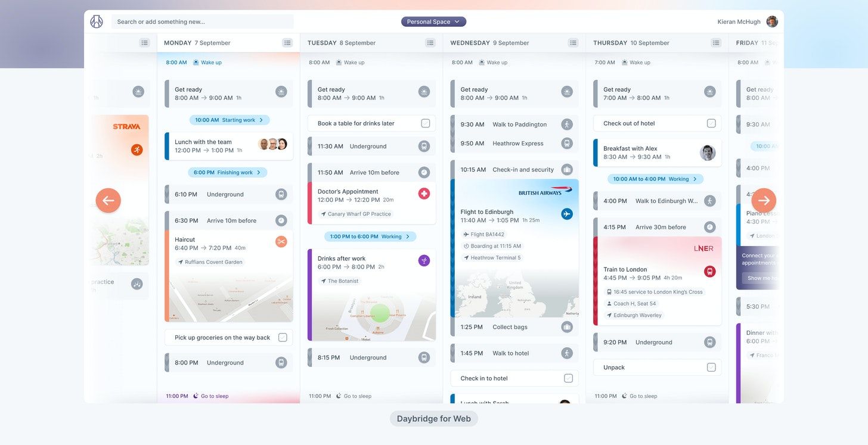Screen dimensions: 868x445
Task: Open the Personal Space dropdown
Action: (x=433, y=21)
